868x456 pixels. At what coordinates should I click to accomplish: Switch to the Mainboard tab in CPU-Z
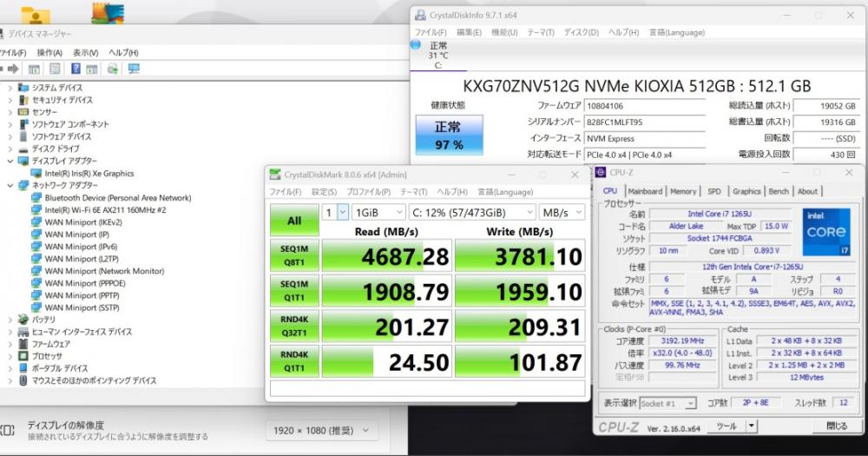[645, 191]
